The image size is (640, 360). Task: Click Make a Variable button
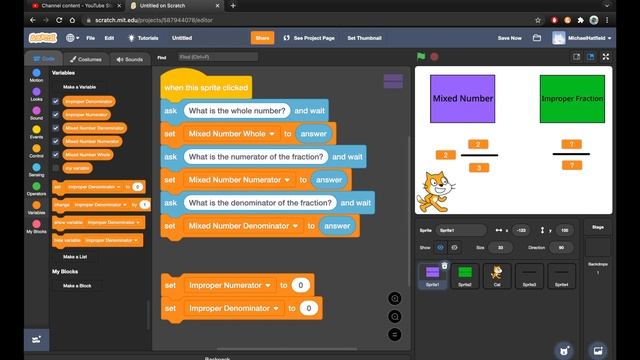[80, 87]
